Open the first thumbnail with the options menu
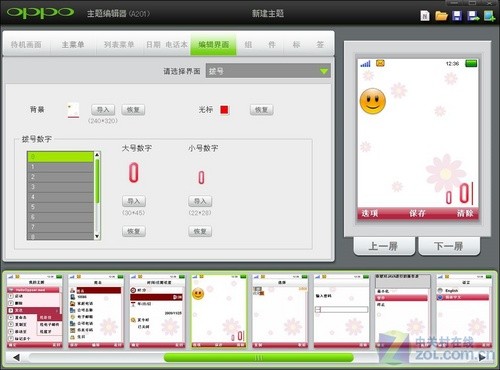The height and width of the screenshot is (370, 500). (x=35, y=311)
